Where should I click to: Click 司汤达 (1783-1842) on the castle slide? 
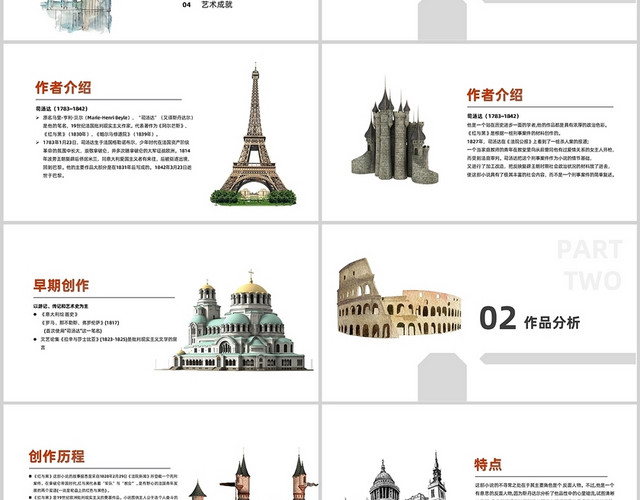pyautogui.click(x=493, y=116)
